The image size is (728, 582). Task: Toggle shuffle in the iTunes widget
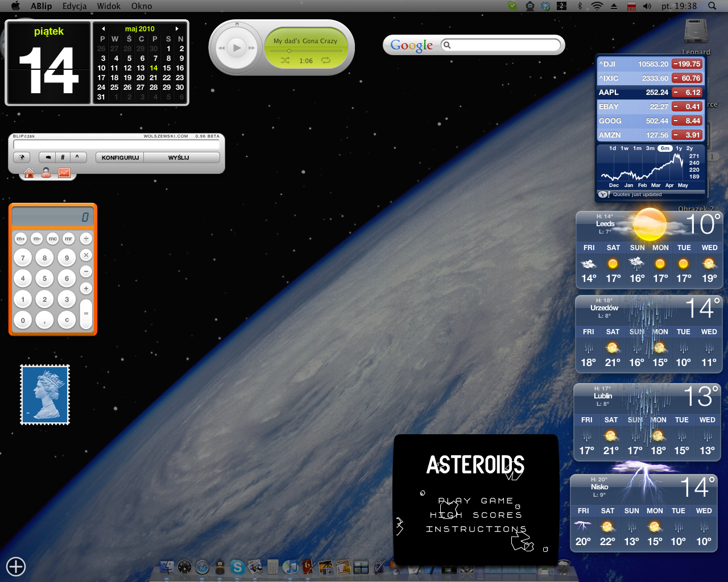point(285,60)
